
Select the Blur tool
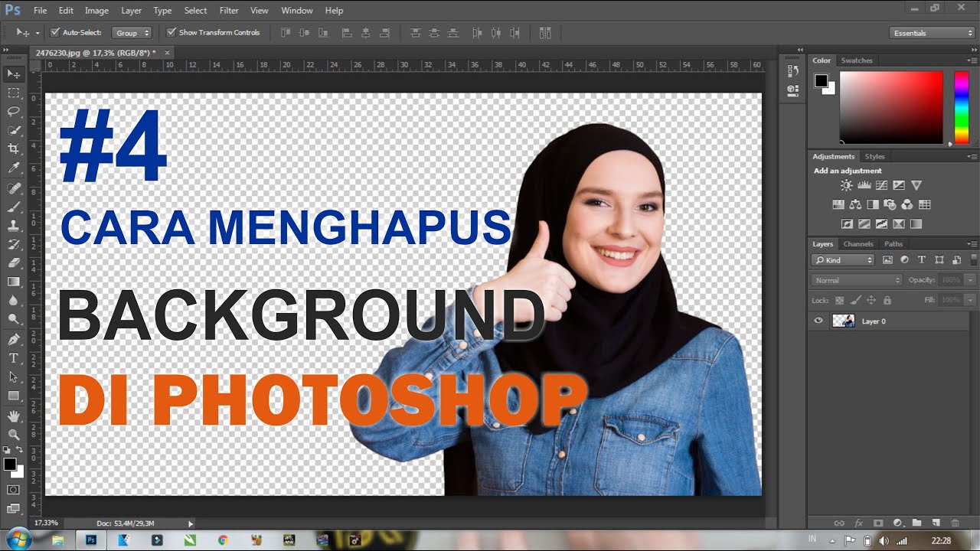[14, 300]
